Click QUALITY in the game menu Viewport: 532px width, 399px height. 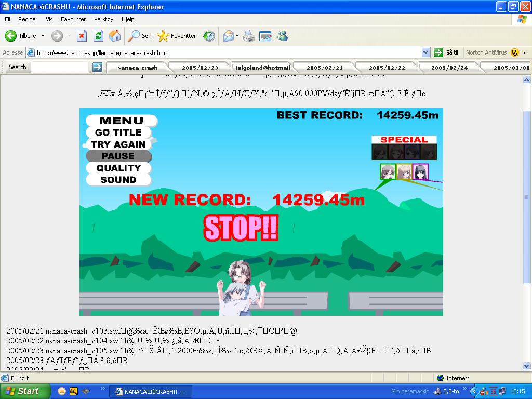click(118, 168)
